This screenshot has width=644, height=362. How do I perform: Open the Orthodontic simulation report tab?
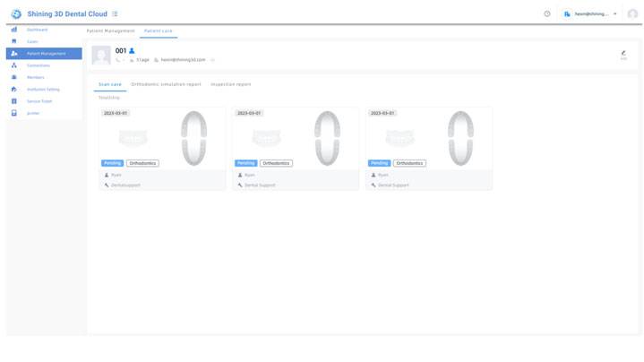pos(166,84)
